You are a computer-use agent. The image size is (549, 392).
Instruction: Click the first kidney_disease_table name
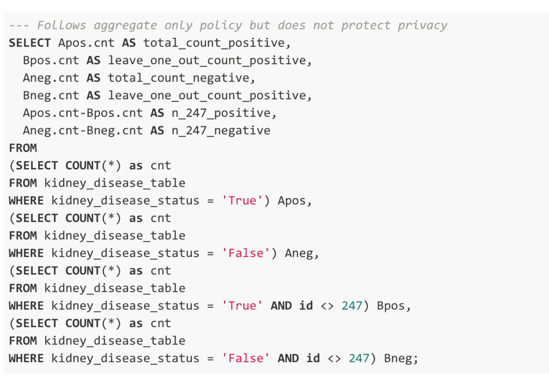coord(115,183)
